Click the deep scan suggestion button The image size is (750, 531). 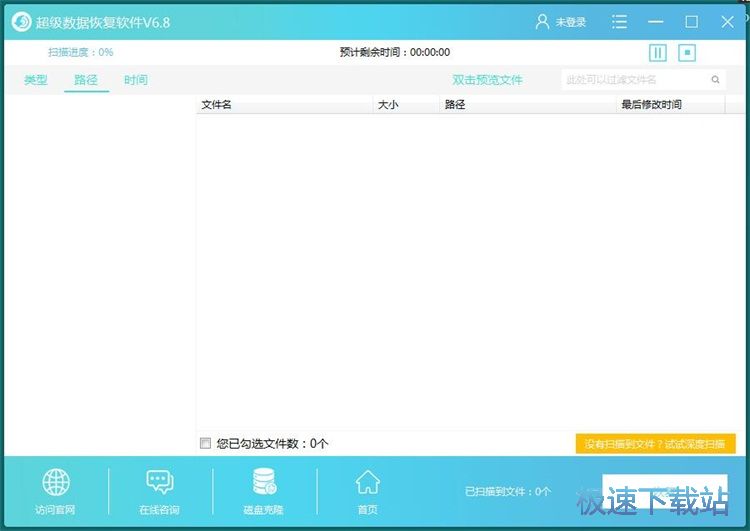[x=655, y=444]
